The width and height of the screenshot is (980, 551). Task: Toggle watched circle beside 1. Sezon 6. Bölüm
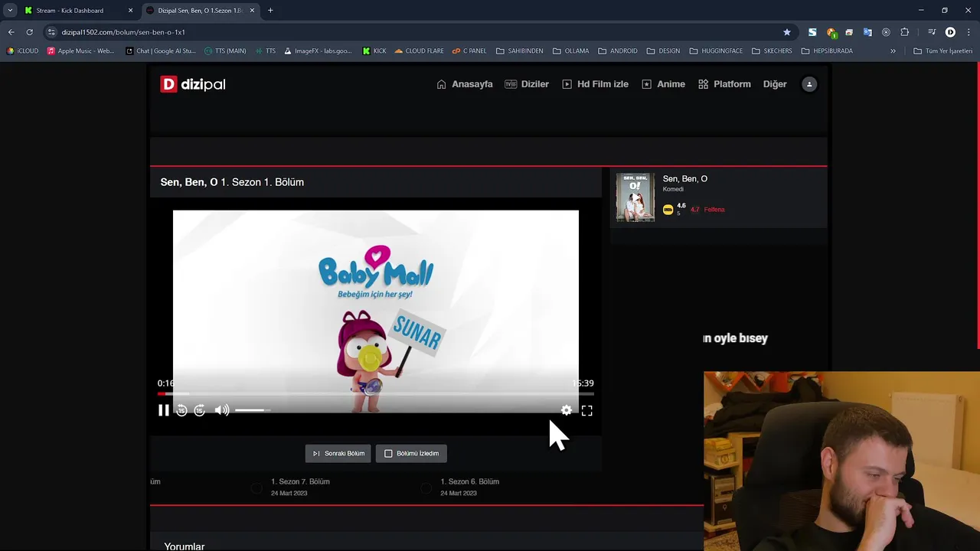426,487
